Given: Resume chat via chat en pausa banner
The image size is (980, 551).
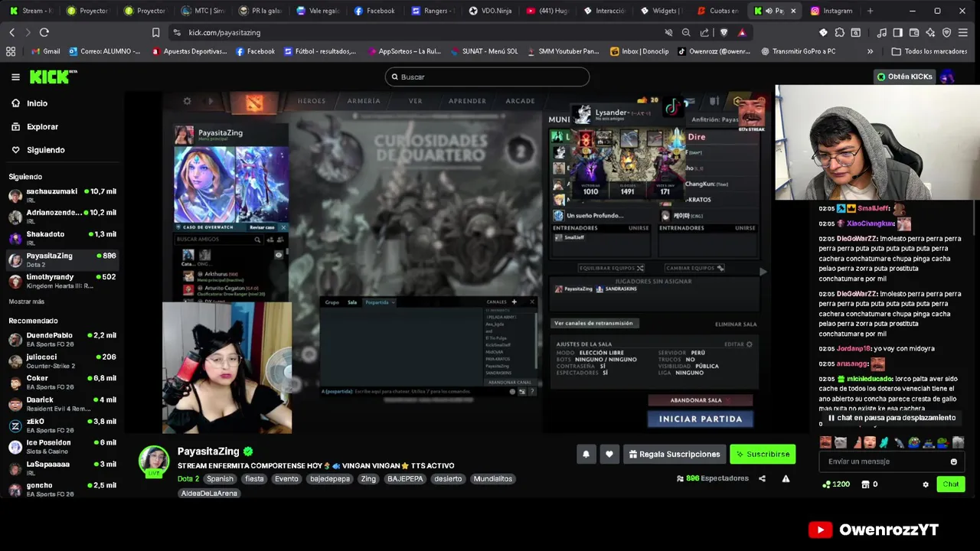Looking at the screenshot, I should pos(892,418).
